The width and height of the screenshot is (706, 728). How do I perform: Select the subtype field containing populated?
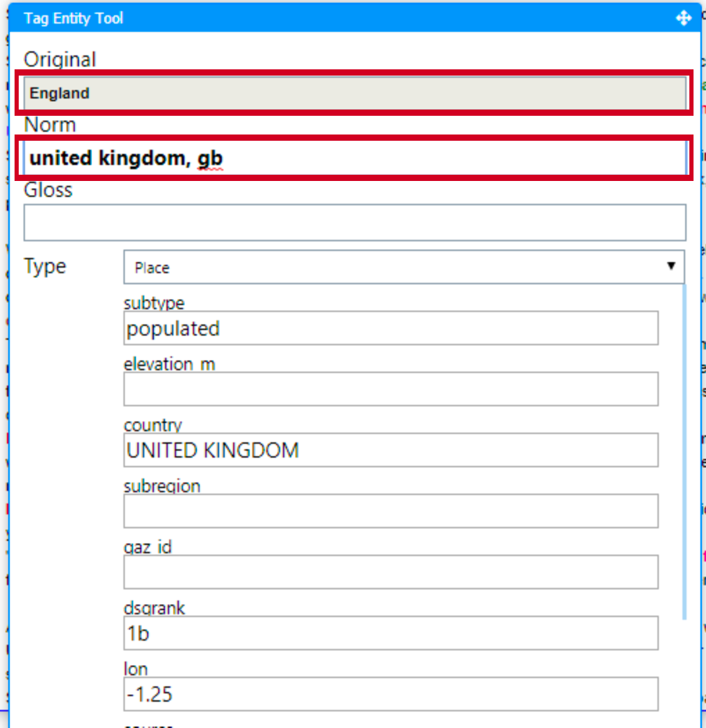point(390,328)
